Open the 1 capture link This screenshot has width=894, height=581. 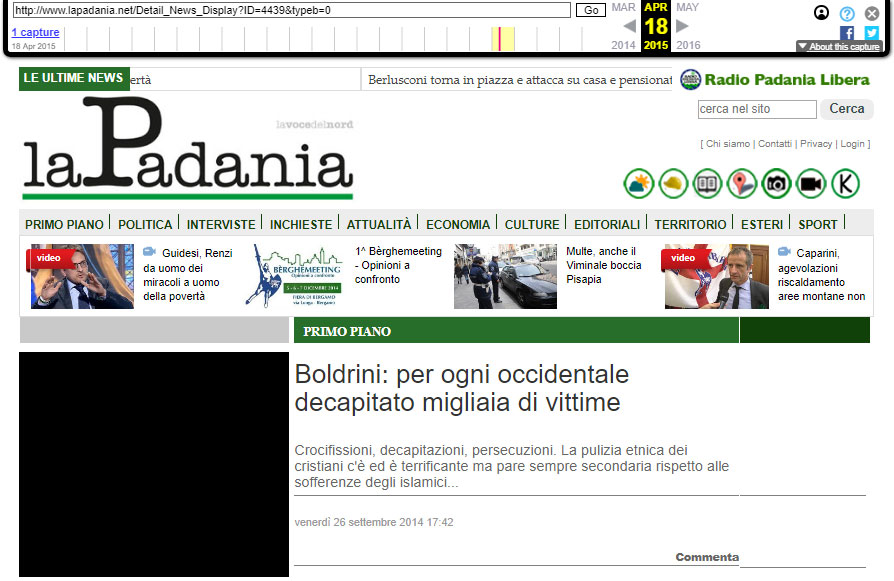(35, 32)
